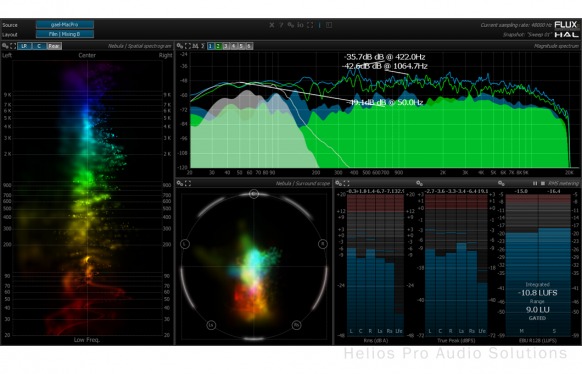Toggle spectrum channel 1 button
This screenshot has width=582, height=374.
[210, 46]
